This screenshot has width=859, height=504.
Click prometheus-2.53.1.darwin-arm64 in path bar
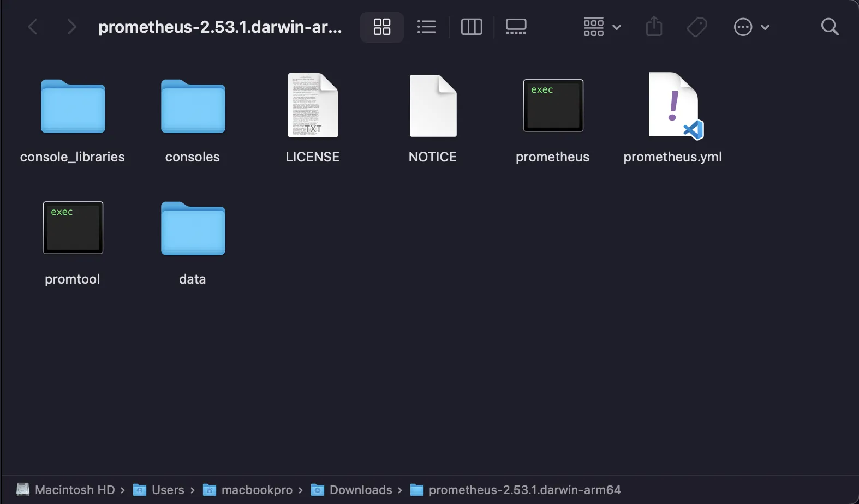pyautogui.click(x=516, y=490)
